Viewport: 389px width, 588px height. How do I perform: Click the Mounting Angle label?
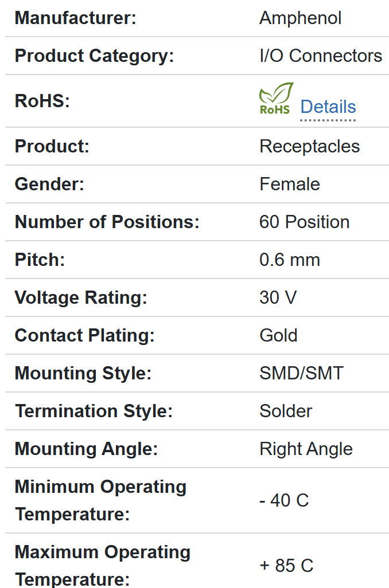click(86, 449)
